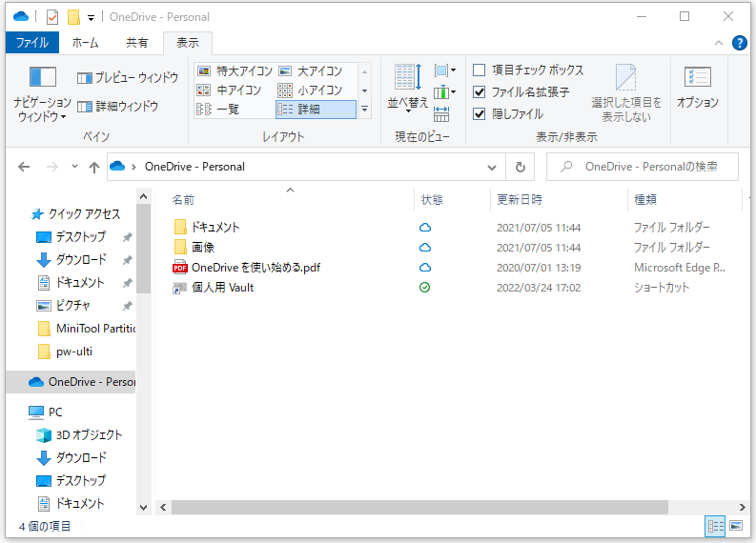Click the horizontal scrollbar right arrow
756x543 pixels.
[742, 508]
